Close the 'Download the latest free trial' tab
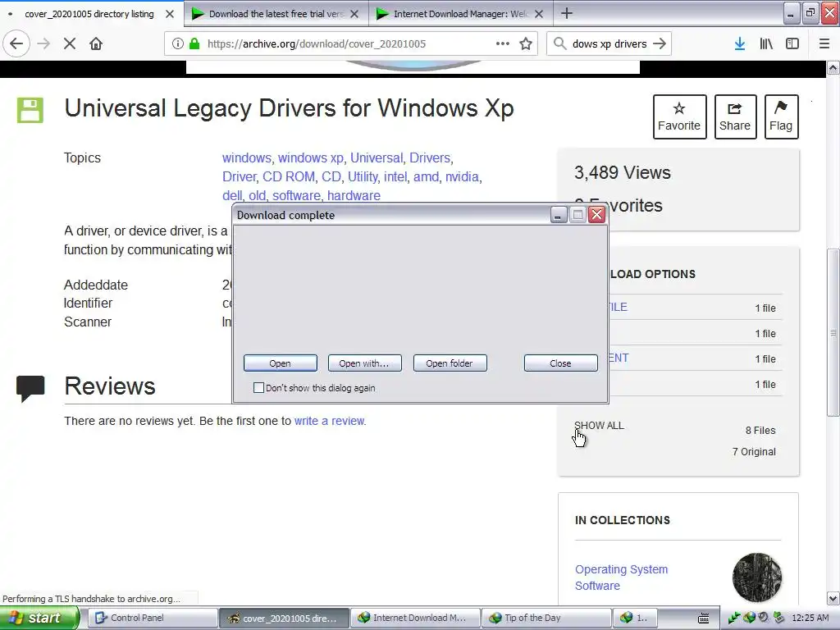This screenshot has height=630, width=840. point(354,14)
